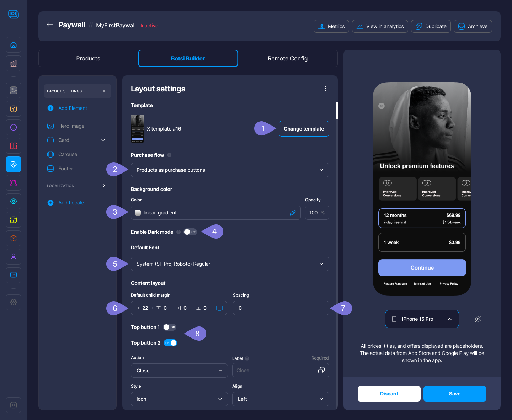The width and height of the screenshot is (512, 420).
Task: Click the Spacing input field
Action: coord(281,308)
